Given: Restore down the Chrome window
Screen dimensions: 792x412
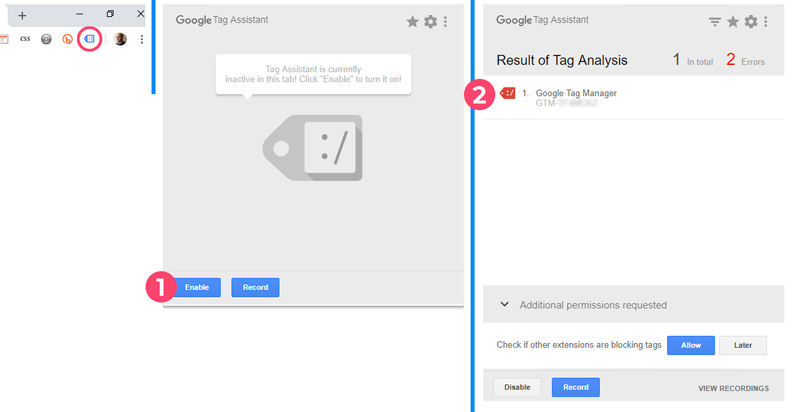Looking at the screenshot, I should pyautogui.click(x=110, y=14).
